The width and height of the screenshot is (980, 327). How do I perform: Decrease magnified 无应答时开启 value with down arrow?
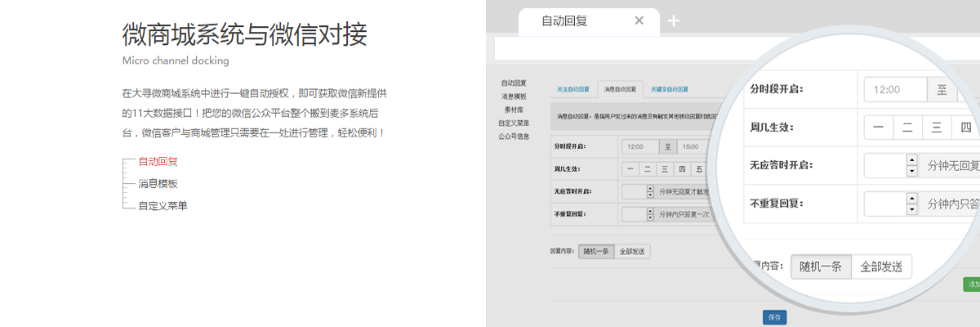[912, 172]
